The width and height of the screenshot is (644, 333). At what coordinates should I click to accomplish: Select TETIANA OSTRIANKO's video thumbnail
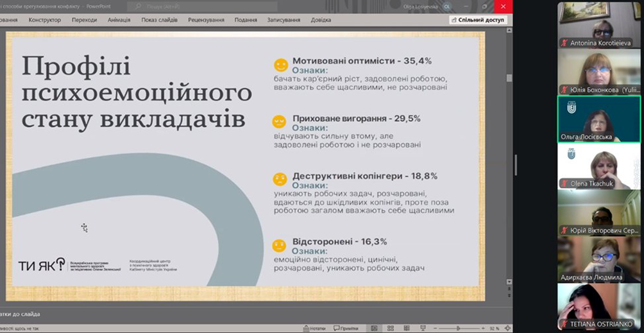click(599, 307)
